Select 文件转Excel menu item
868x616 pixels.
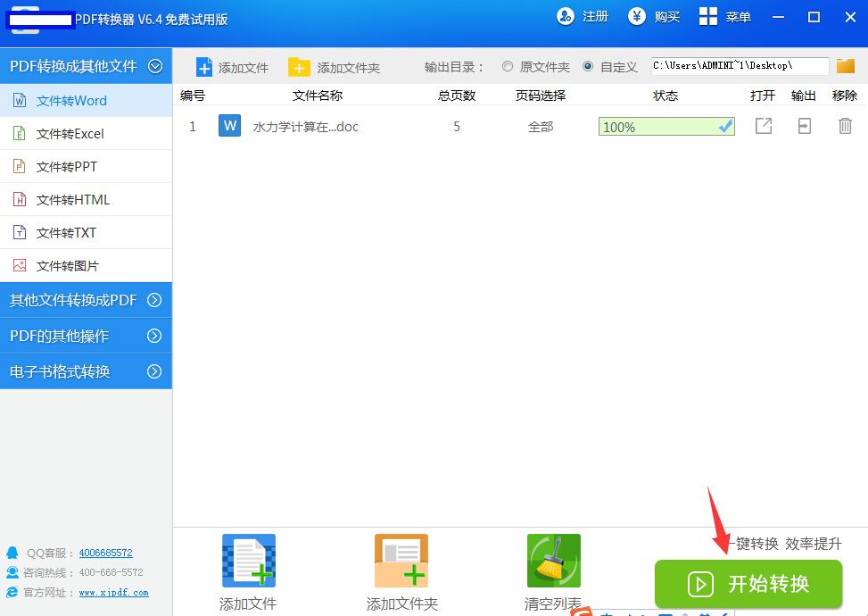pyautogui.click(x=86, y=134)
